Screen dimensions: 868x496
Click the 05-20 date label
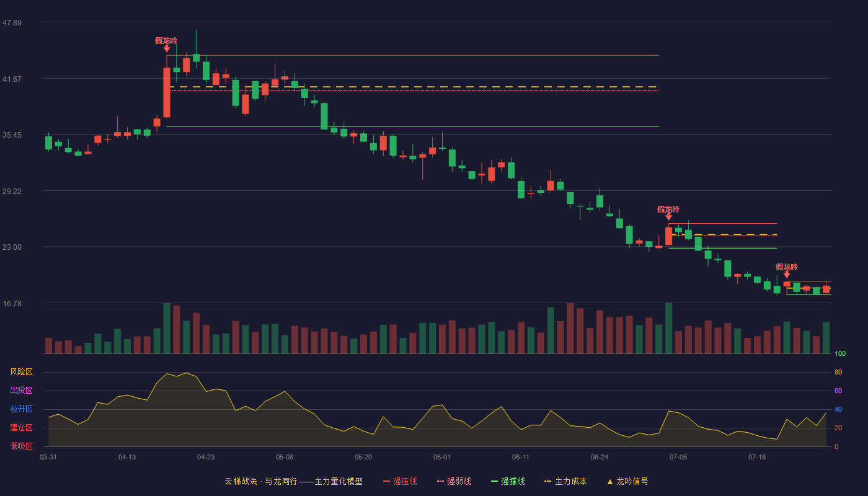363,457
